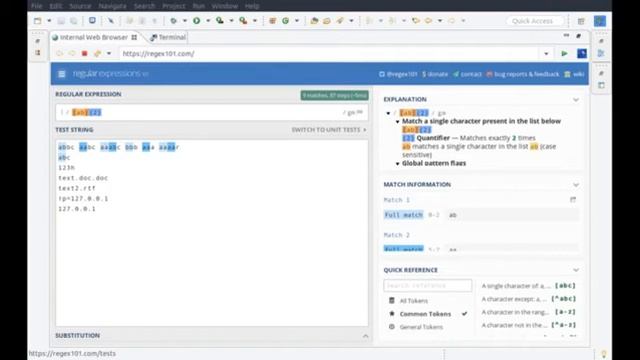640x360 pixels.
Task: Collapse the Match Information panel chevron
Action: tap(576, 185)
